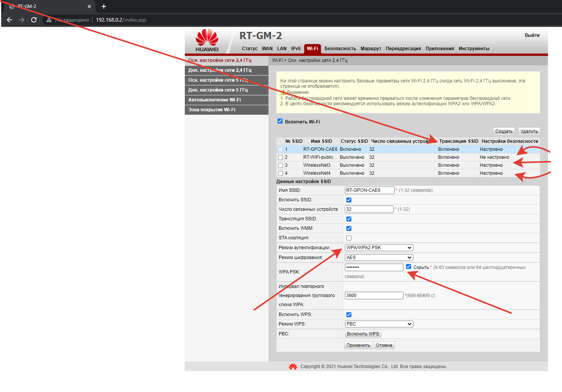Uncheck the Включить Wi-Fi checkbox
The image size is (562, 392).
(280, 121)
